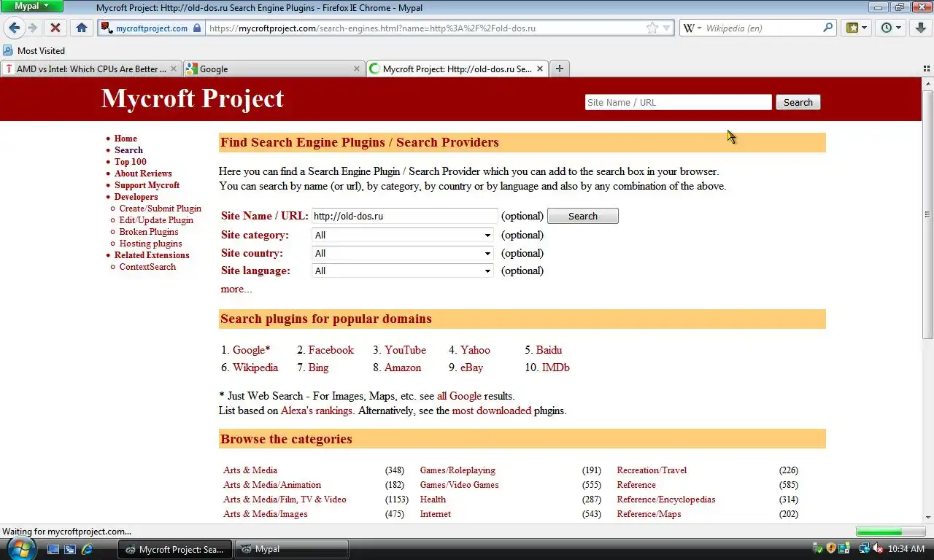
Task: Open the Google* popular plugin link
Action: [x=251, y=350]
